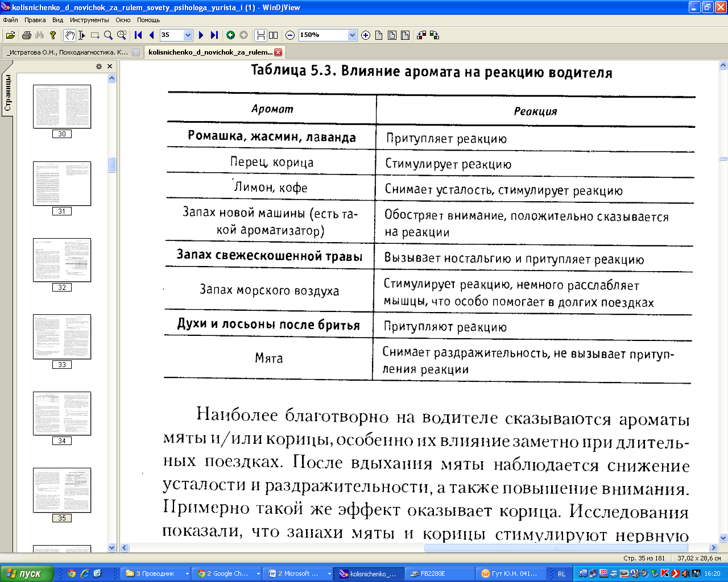Click the 37,02 x 28,6 см status text
The width and height of the screenshot is (728, 582).
(699, 558)
